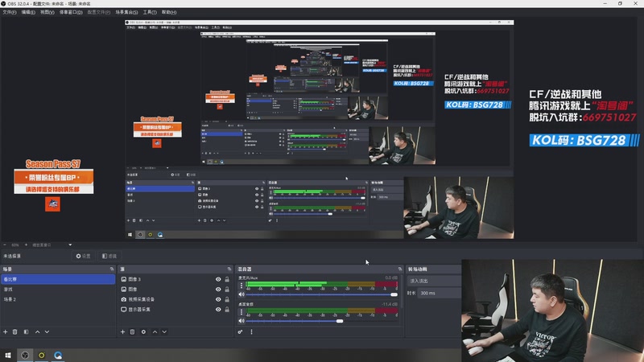This screenshot has height=362, width=644.
Task: Lock the 显示器采集 source
Action: pyautogui.click(x=227, y=310)
